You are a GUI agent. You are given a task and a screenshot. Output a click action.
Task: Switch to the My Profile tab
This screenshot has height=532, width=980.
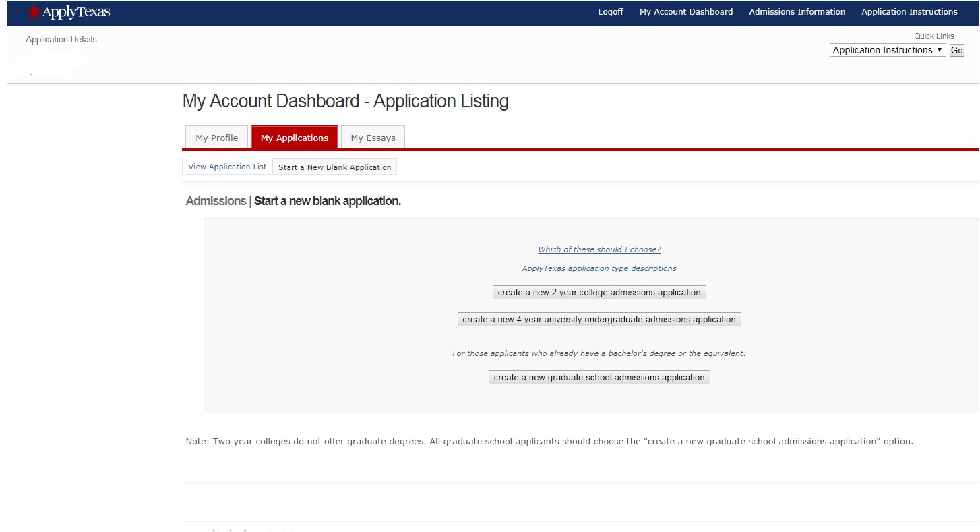[216, 137]
